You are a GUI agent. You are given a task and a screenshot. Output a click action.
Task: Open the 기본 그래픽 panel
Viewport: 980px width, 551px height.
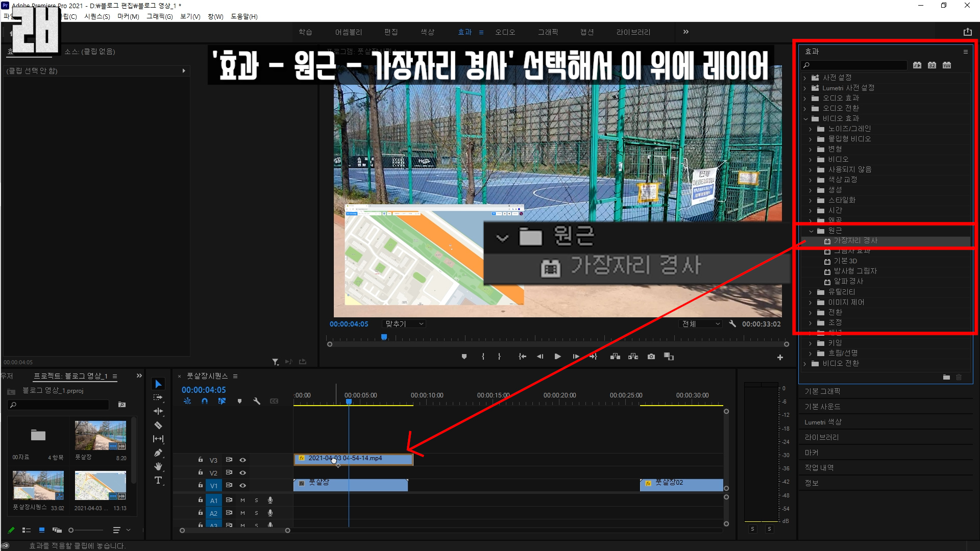(822, 391)
